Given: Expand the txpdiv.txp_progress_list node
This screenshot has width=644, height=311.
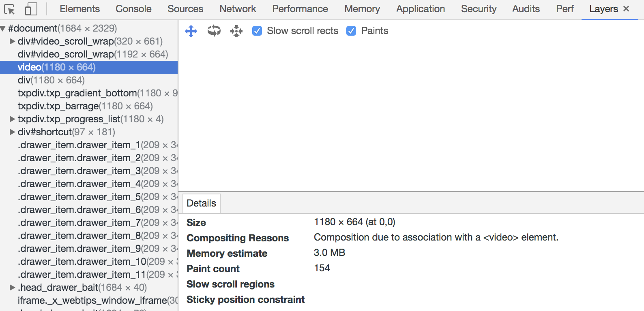Looking at the screenshot, I should [12, 119].
